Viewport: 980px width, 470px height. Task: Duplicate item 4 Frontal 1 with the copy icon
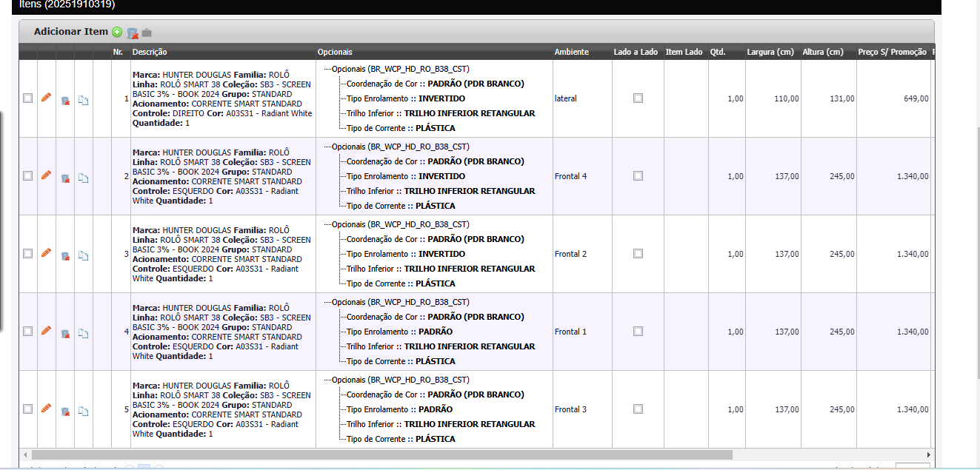(x=84, y=334)
